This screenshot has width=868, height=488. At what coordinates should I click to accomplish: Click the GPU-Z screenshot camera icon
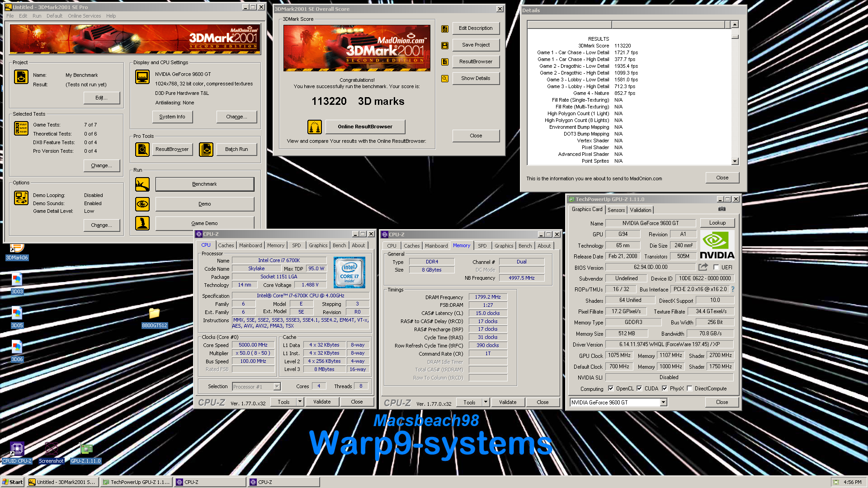(722, 209)
